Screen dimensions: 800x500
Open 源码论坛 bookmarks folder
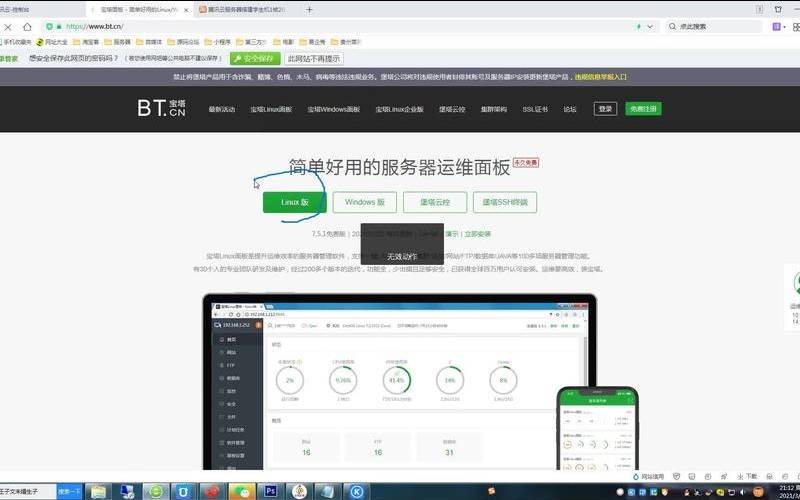[x=184, y=42]
